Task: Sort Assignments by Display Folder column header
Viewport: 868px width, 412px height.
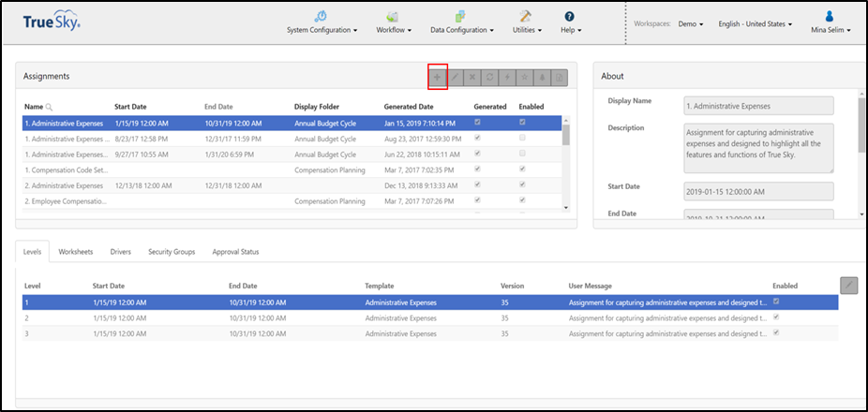Action: (x=317, y=107)
